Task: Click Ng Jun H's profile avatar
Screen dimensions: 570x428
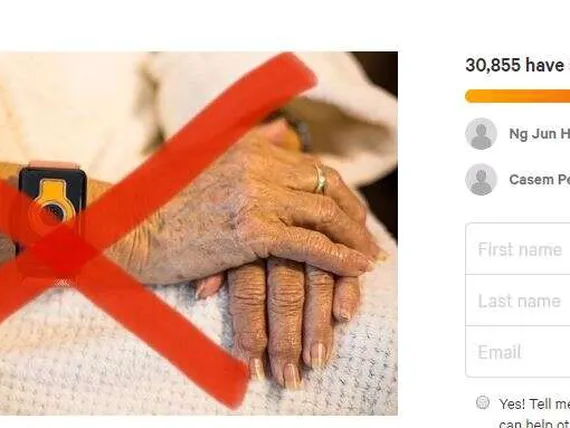Action: coord(481,133)
